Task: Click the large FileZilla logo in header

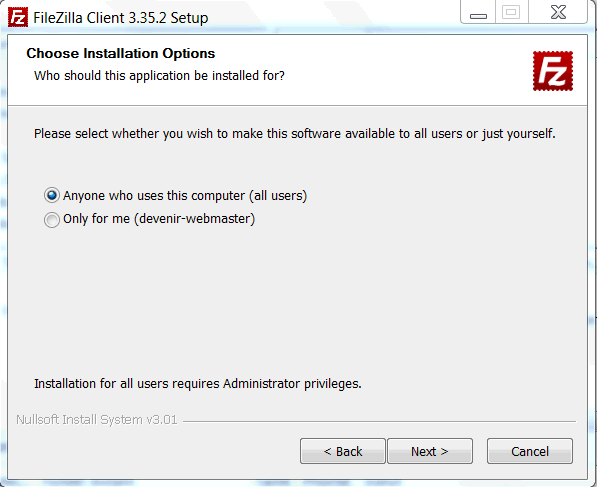Action: click(x=553, y=71)
